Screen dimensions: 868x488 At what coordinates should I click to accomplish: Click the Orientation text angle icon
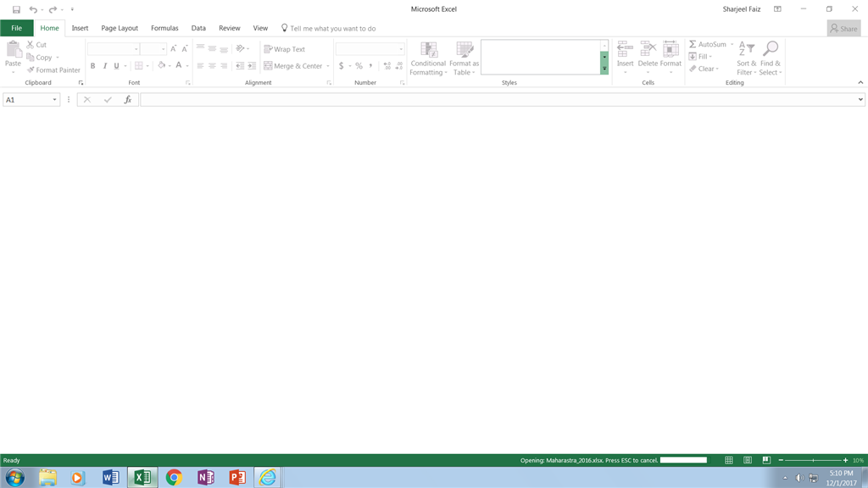coord(240,48)
